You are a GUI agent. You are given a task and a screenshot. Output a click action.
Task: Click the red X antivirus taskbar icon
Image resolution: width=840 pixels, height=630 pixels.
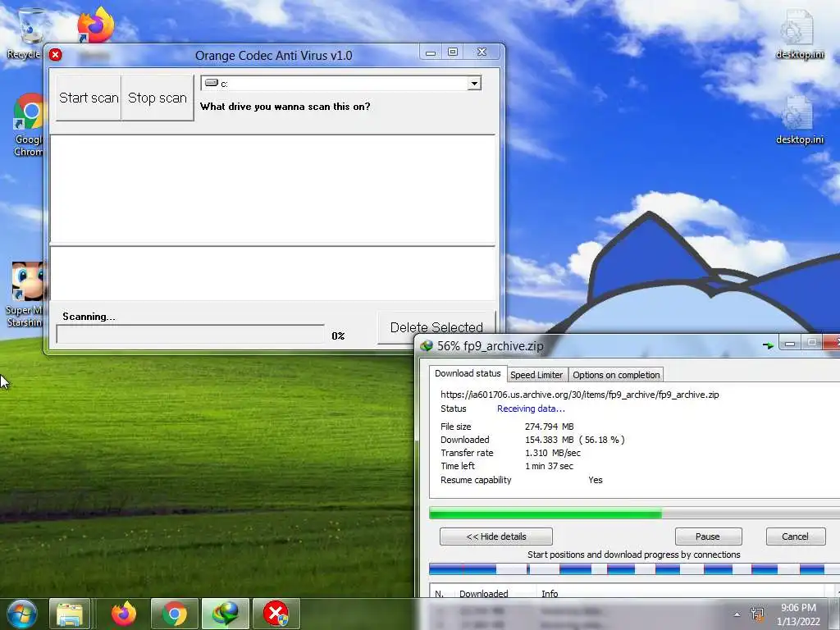click(x=276, y=614)
